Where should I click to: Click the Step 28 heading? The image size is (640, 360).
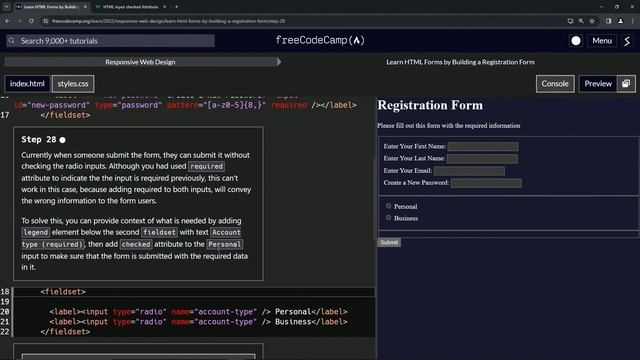tap(39, 140)
